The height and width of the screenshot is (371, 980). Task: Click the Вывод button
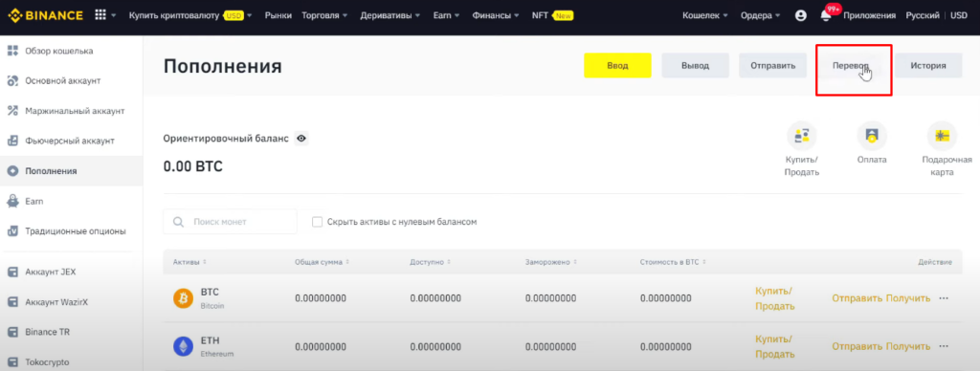pos(695,65)
